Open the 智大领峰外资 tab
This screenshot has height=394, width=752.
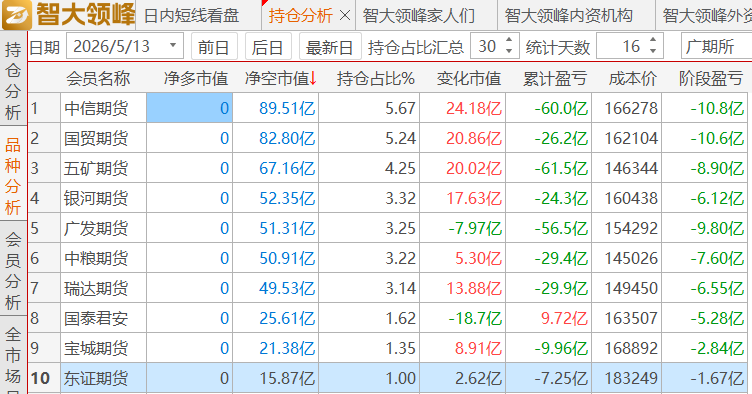(x=707, y=16)
